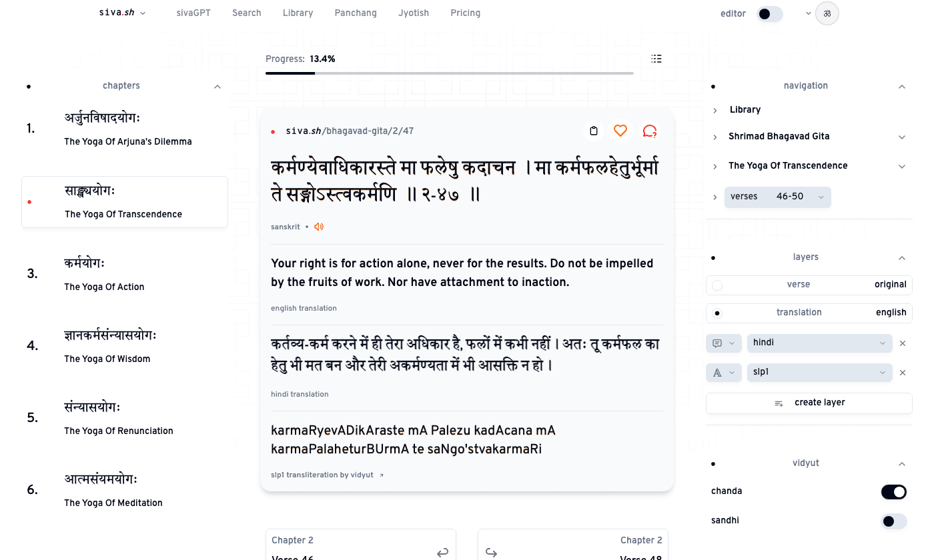Open the slp1 script dropdown

click(x=820, y=373)
